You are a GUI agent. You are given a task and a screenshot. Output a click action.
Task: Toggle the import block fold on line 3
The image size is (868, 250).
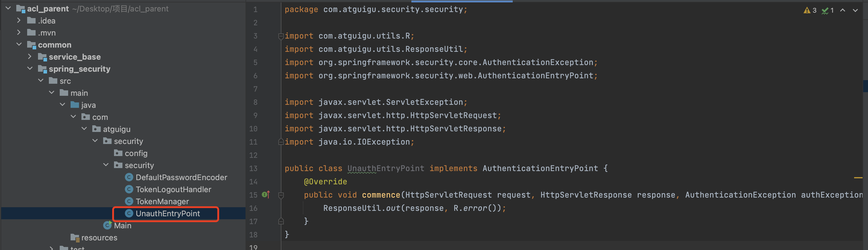click(281, 36)
